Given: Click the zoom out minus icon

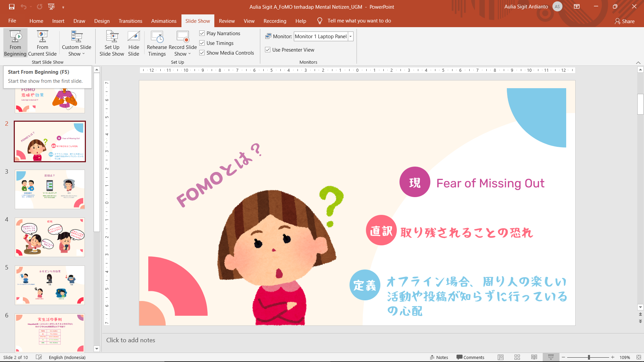Looking at the screenshot, I should [x=563, y=357].
